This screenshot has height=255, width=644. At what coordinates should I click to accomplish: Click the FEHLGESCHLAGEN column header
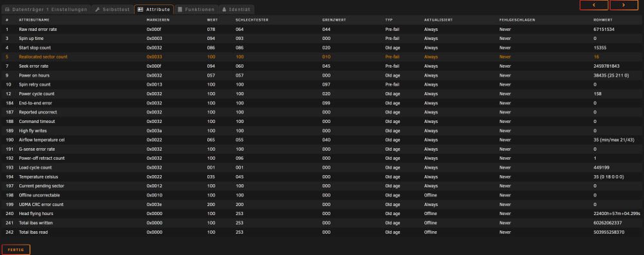tap(517, 20)
